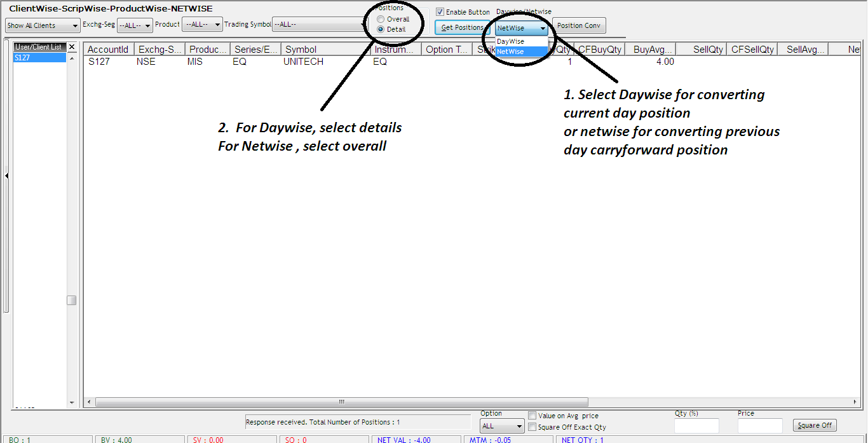Select the Detail positions radio button
The width and height of the screenshot is (868, 443).
coord(381,29)
